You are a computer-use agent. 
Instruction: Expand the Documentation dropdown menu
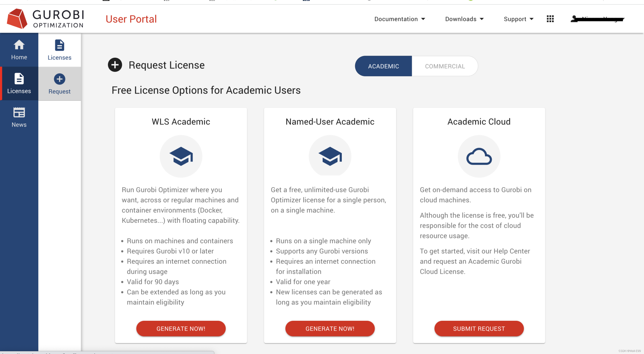(x=400, y=19)
